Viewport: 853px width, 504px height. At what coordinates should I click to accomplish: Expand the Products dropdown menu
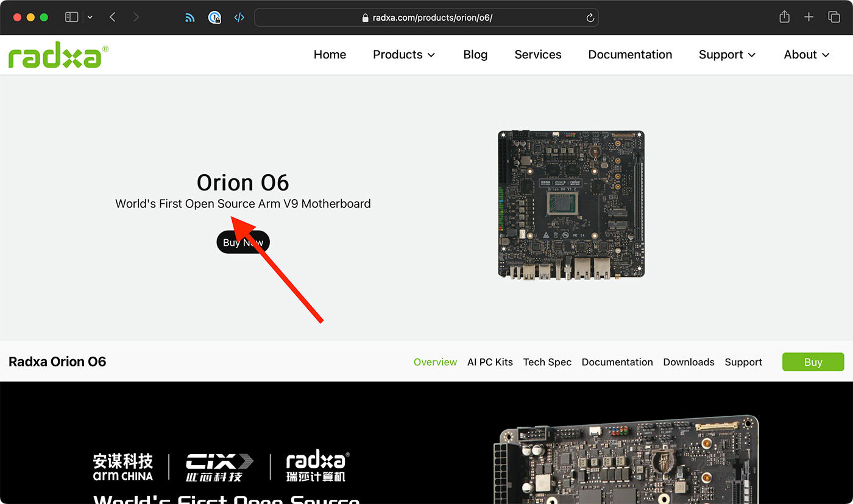[x=404, y=55]
